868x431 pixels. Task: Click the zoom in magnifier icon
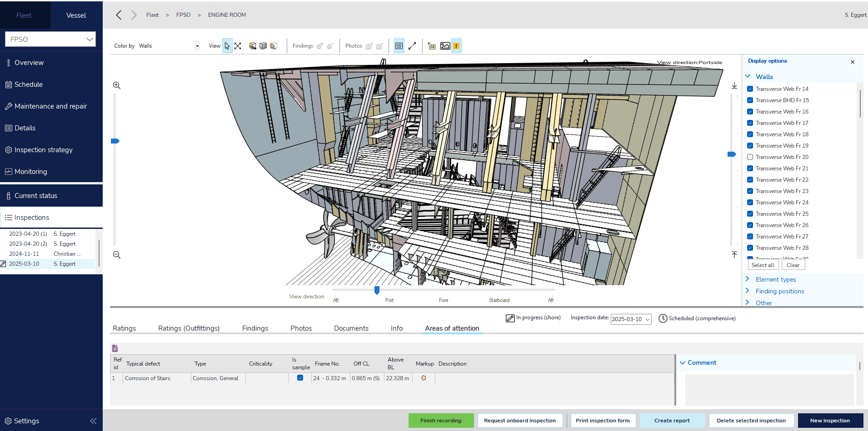117,85
